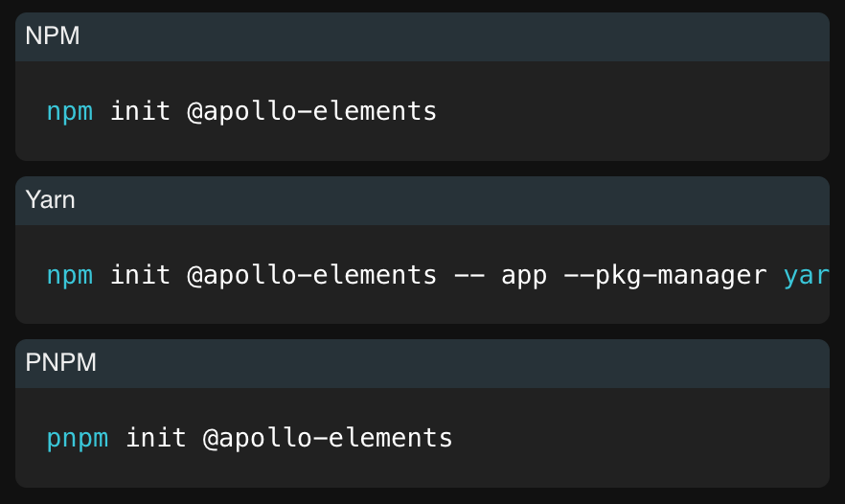Click the PNPM code block header
The height and width of the screenshot is (504, 845).
coord(60,363)
